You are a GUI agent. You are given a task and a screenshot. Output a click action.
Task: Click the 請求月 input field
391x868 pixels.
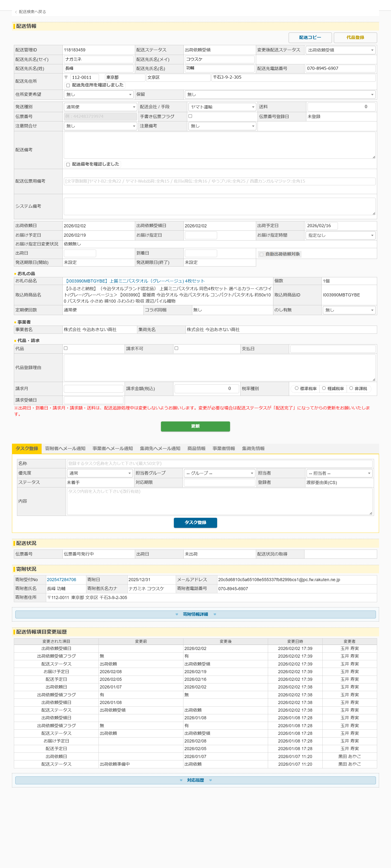[x=93, y=389]
